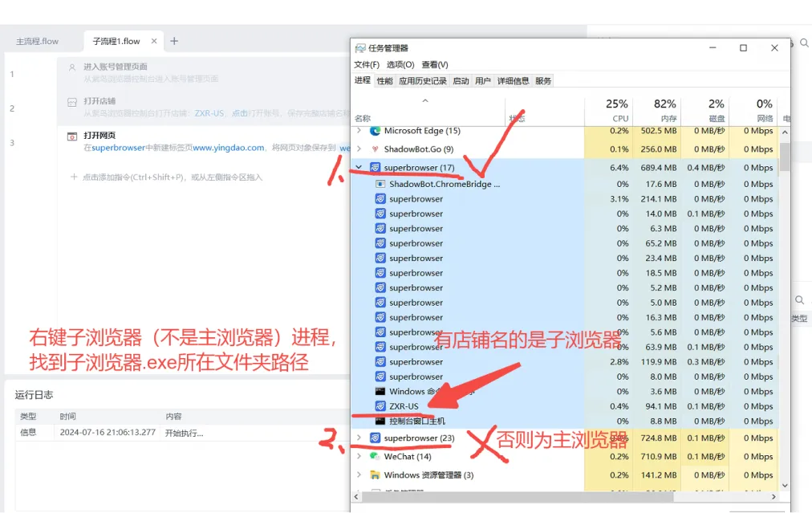This screenshot has height=513, width=812.
Task: Switch to the 详细信息 tab
Action: click(x=514, y=81)
